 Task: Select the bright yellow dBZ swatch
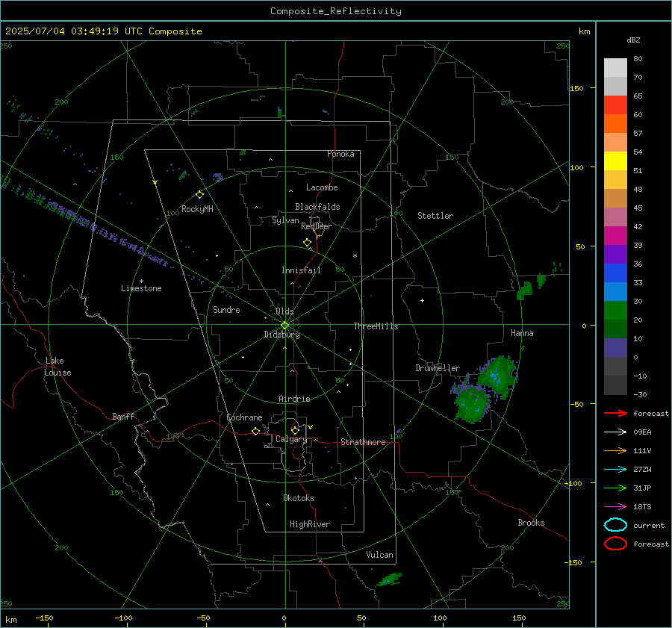pos(615,161)
